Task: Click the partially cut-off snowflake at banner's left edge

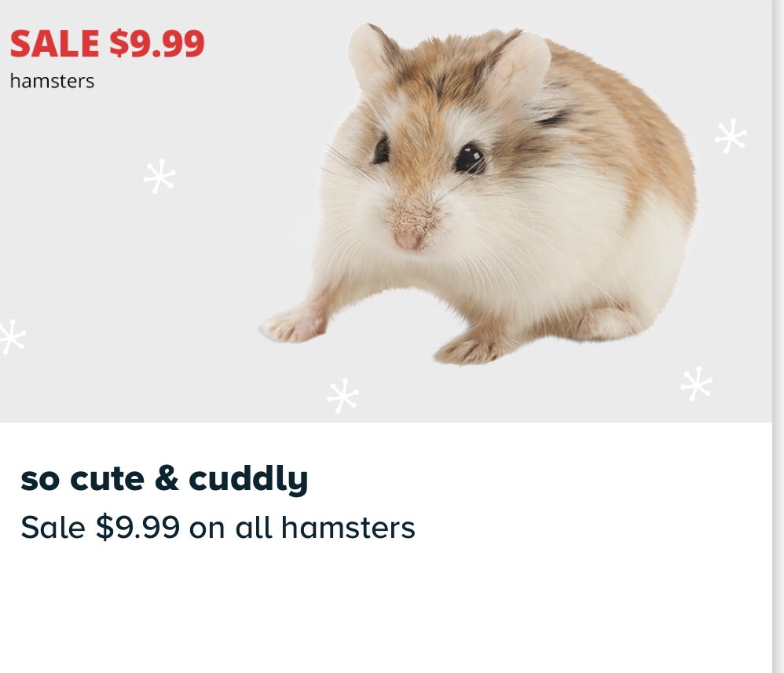Action: coord(12,337)
